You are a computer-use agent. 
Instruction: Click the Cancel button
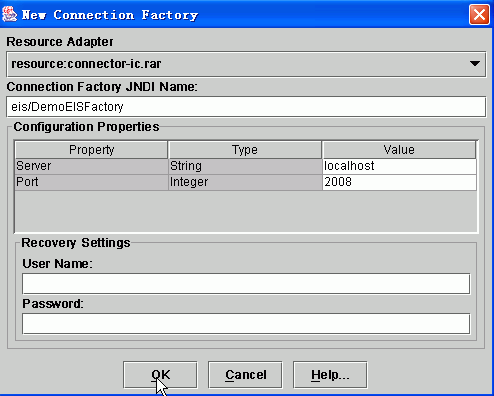click(x=245, y=375)
